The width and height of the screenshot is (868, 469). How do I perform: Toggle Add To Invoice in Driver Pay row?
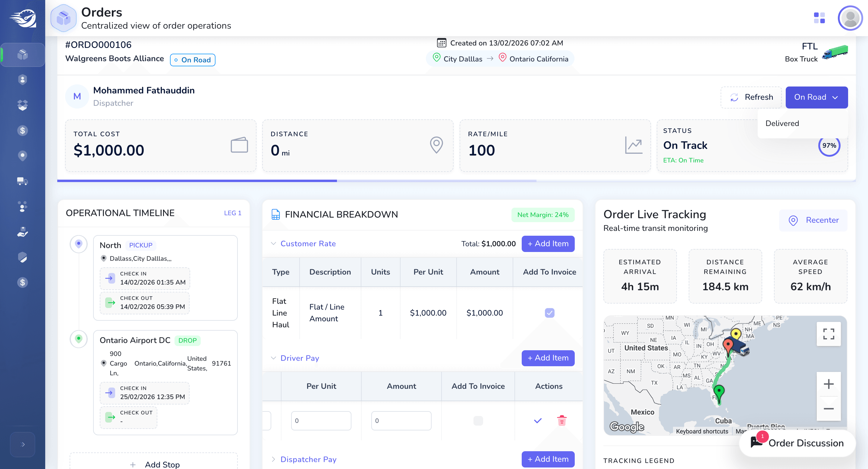pyautogui.click(x=478, y=420)
